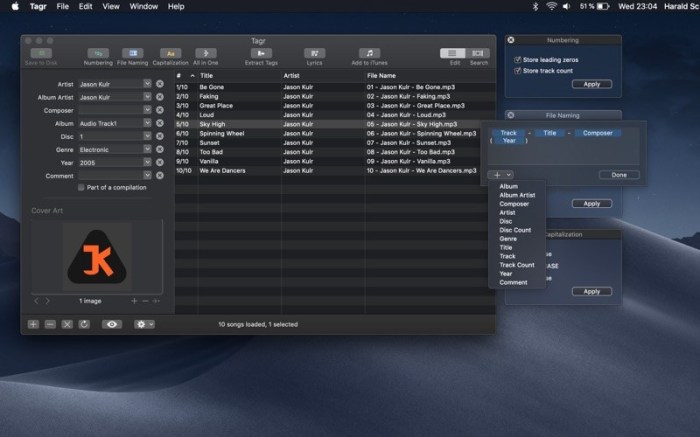Click the Add to iTunes icon
The height and width of the screenshot is (437, 700).
click(x=370, y=55)
